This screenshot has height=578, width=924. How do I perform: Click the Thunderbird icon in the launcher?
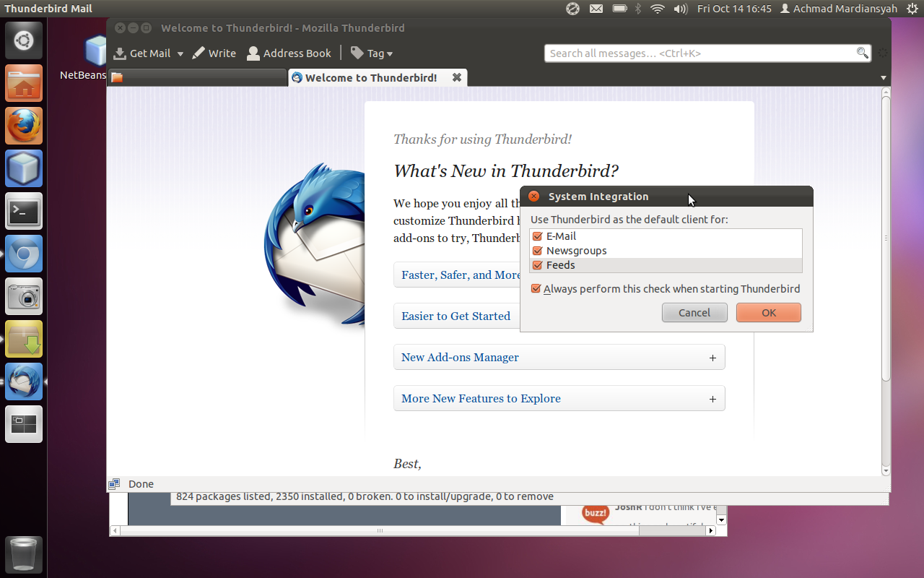[x=24, y=381]
